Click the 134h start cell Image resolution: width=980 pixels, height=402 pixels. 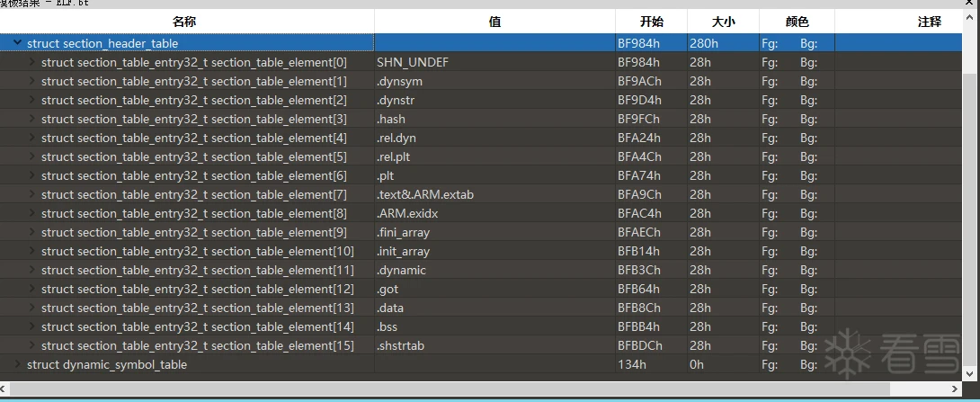click(651, 364)
